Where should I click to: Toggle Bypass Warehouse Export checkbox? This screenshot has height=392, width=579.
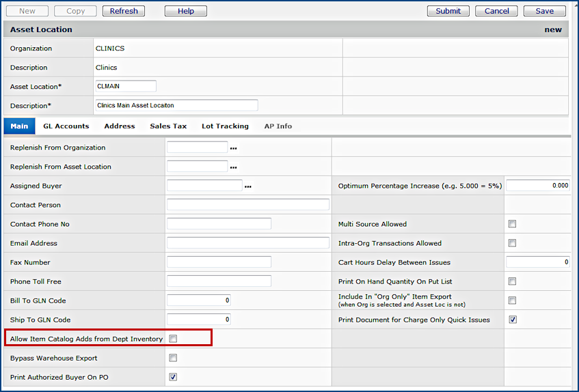point(174,358)
